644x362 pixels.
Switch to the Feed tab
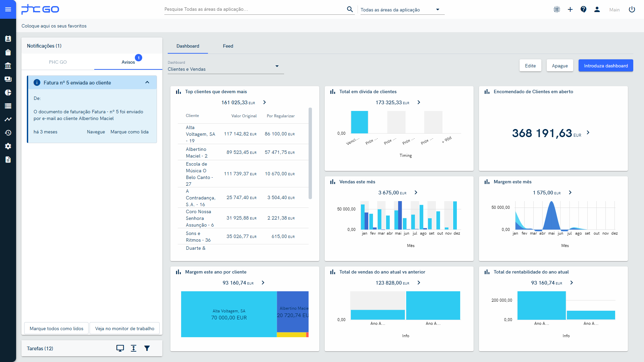pyautogui.click(x=228, y=46)
